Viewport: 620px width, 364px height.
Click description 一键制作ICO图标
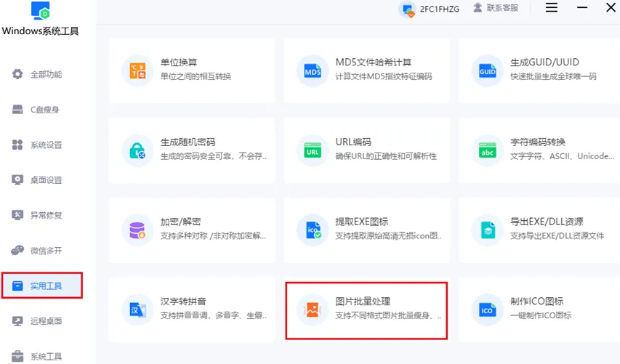tap(541, 315)
